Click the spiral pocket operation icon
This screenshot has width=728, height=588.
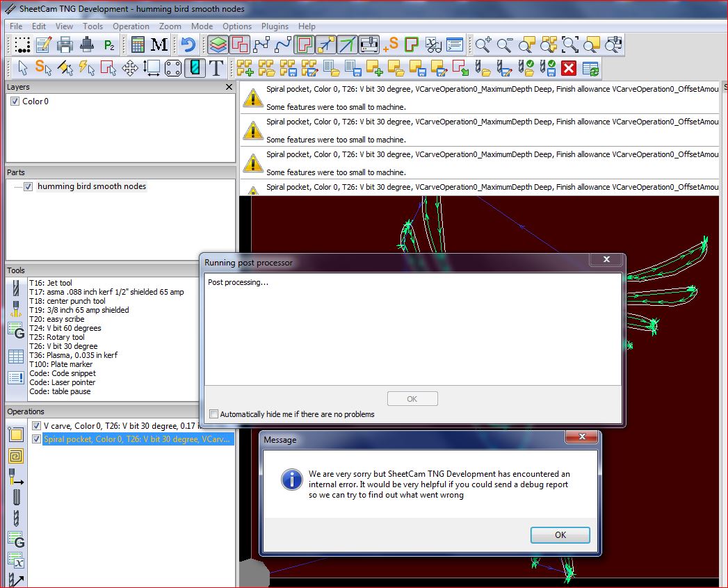coord(16,456)
